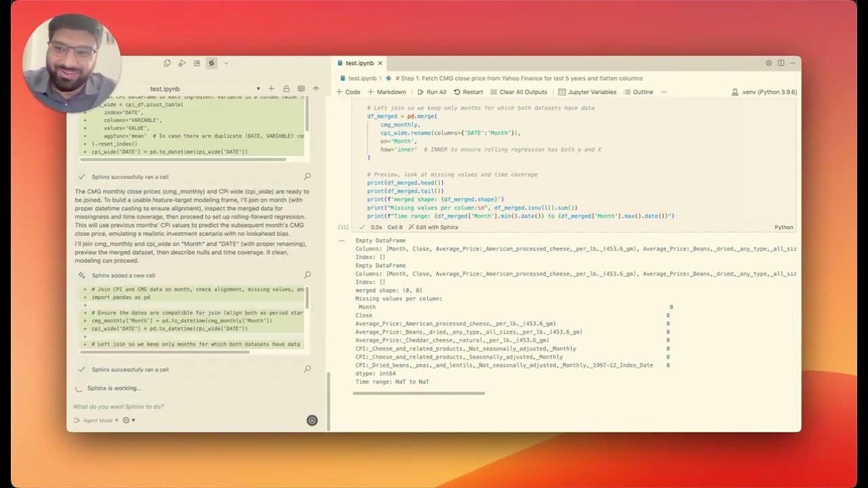The width and height of the screenshot is (868, 488).
Task: Click the Sphinx sparkle icon beside 'added a new cell'
Action: pyautogui.click(x=81, y=275)
